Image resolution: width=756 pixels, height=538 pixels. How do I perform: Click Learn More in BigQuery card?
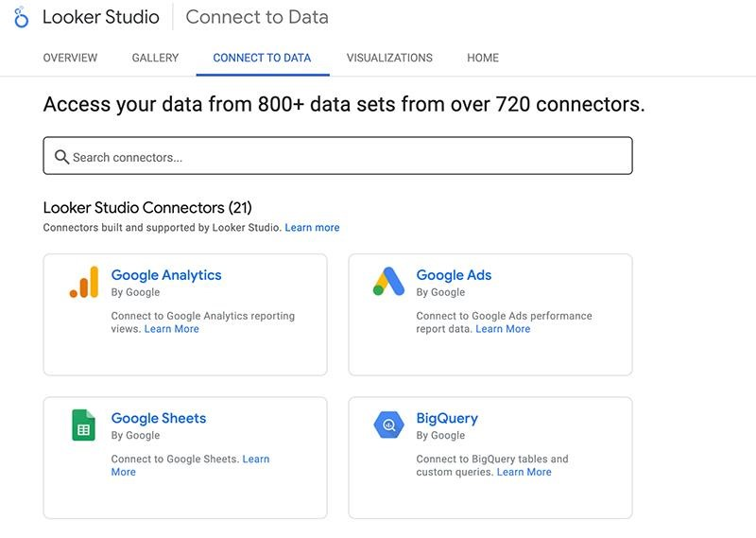(524, 472)
